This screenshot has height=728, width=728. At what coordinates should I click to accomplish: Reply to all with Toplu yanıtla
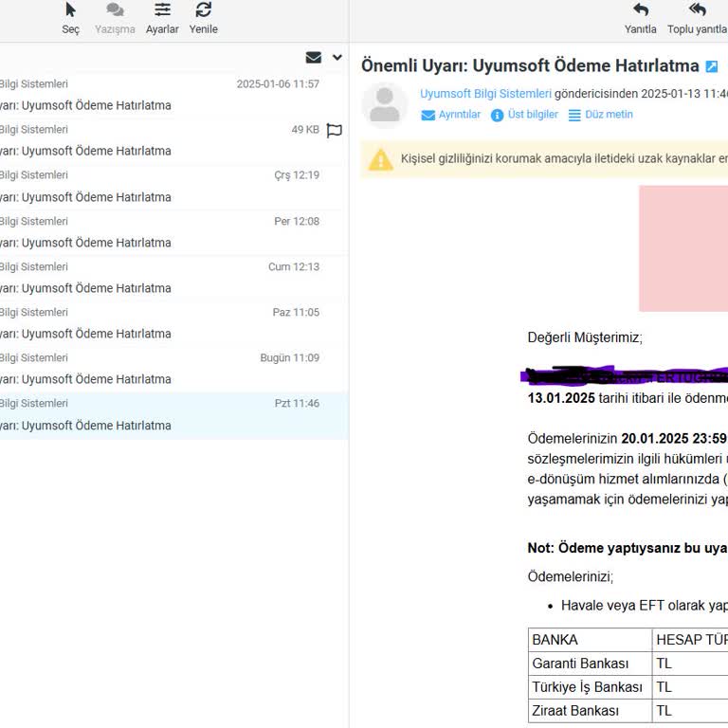click(x=697, y=19)
